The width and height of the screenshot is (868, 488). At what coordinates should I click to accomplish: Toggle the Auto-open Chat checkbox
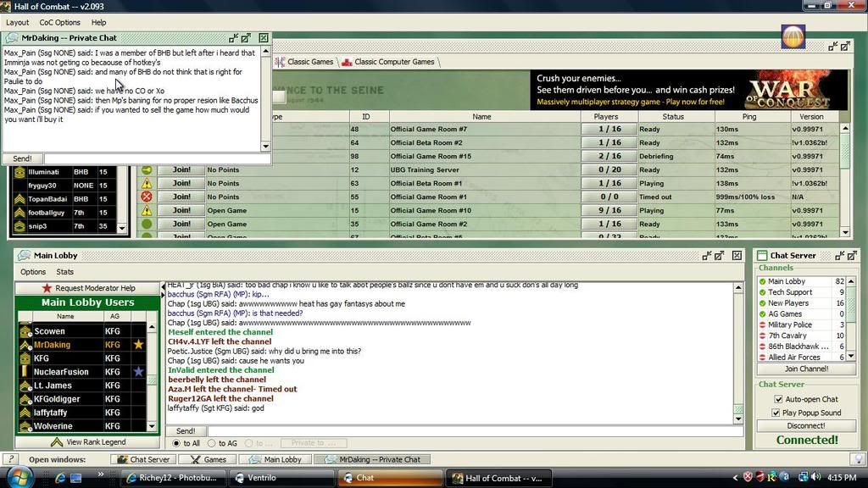(x=779, y=399)
